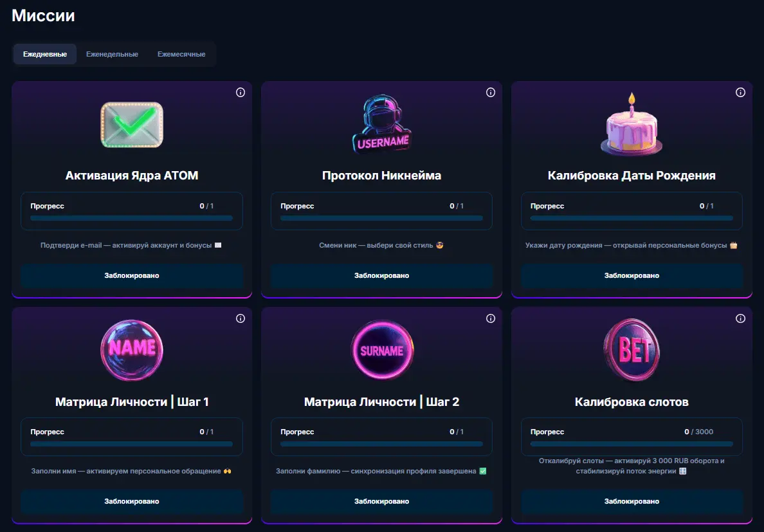764x532 pixels.
Task: Click Заблокировано button under Калибровка слотов
Action: (632, 501)
